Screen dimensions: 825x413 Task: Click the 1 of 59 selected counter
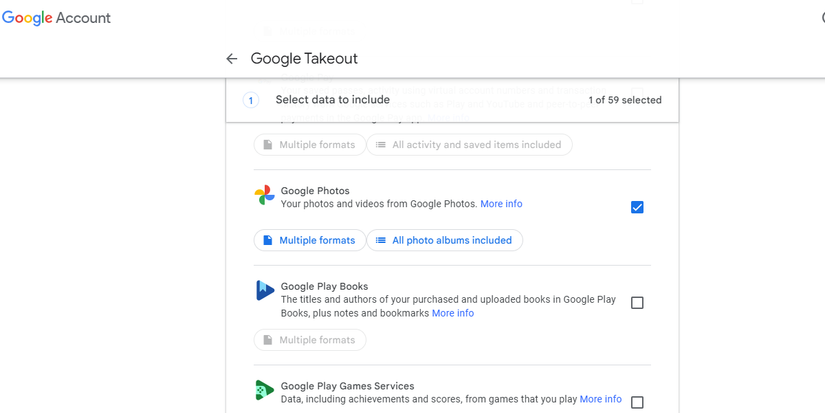click(625, 100)
